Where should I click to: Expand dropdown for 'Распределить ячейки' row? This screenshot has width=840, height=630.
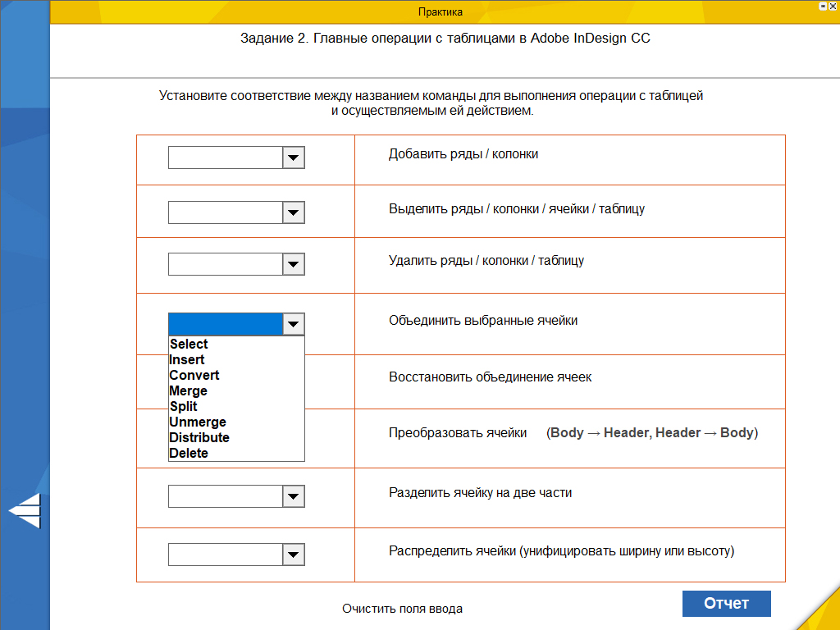tap(293, 555)
